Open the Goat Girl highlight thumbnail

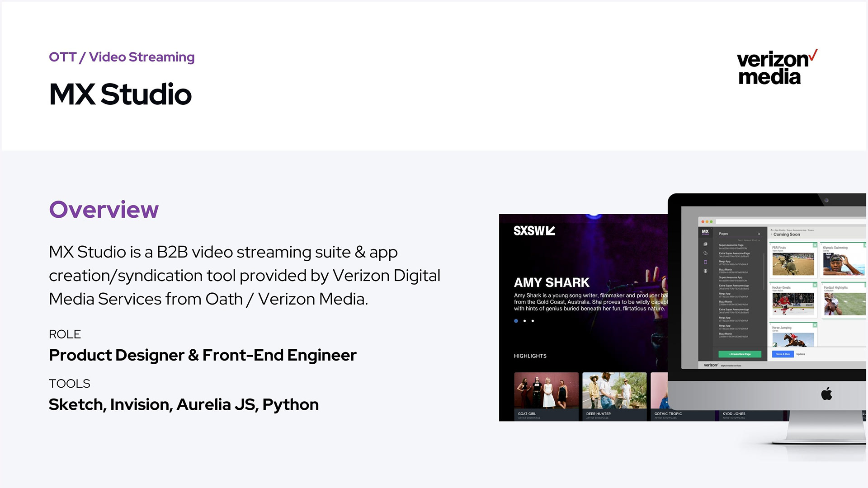pyautogui.click(x=546, y=391)
